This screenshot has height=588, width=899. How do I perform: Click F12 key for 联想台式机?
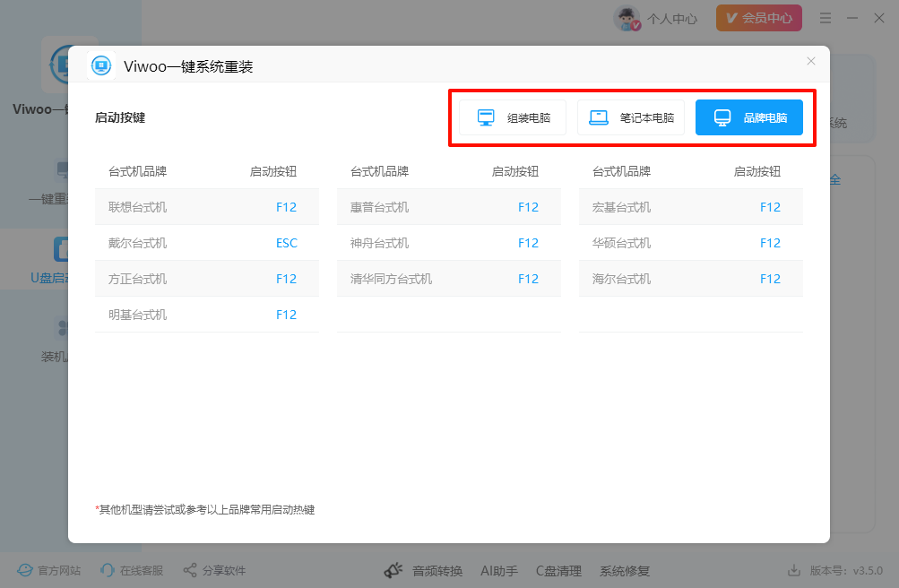point(286,207)
